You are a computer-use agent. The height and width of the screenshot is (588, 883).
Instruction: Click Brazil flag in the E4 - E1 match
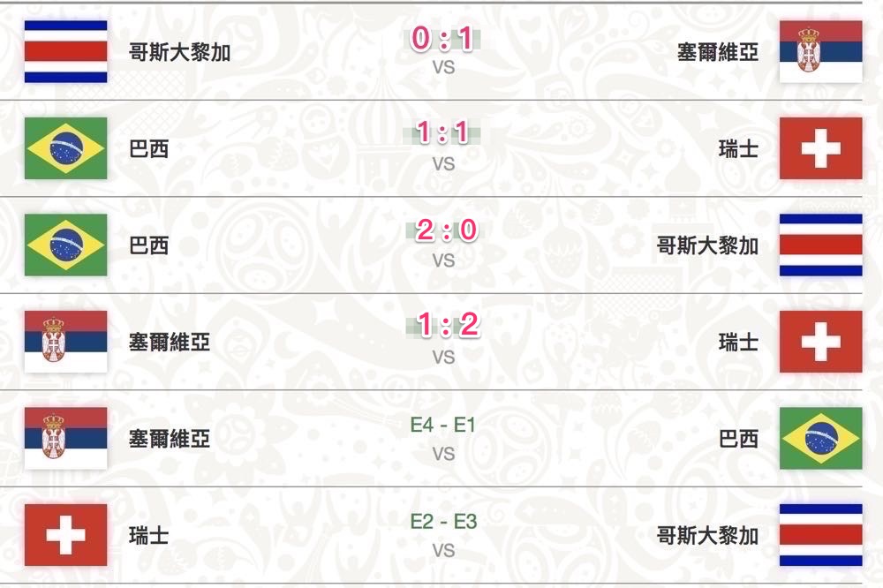point(820,438)
